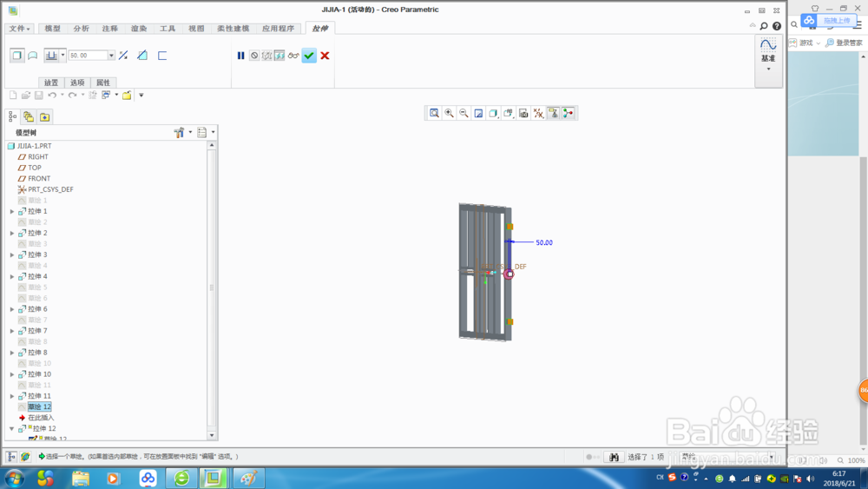Select extrude as solid icon
868x489 pixels.
(x=17, y=56)
